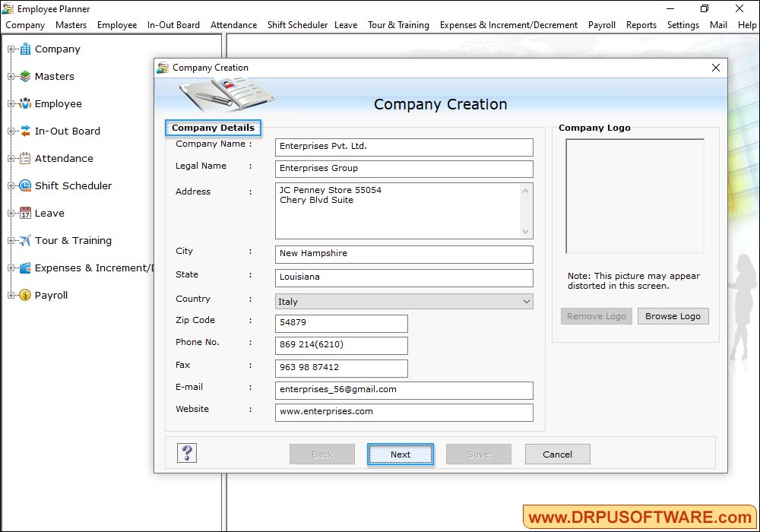The image size is (760, 532).
Task: Click the Company Creation dialog title icon
Action: click(163, 68)
